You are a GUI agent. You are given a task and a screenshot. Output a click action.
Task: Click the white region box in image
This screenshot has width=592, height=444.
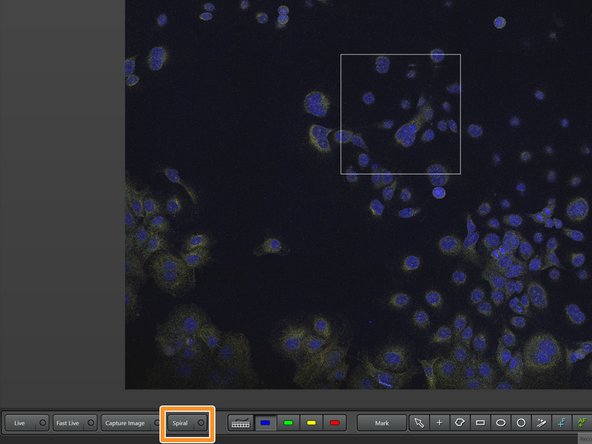tap(400, 114)
